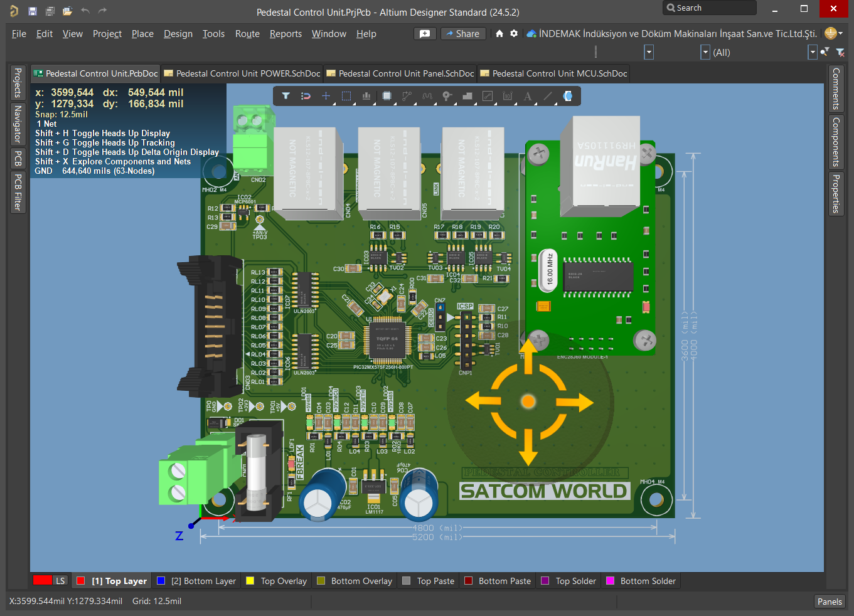This screenshot has width=854, height=616.
Task: Toggle the Snap magnet tool
Action: coord(306,96)
